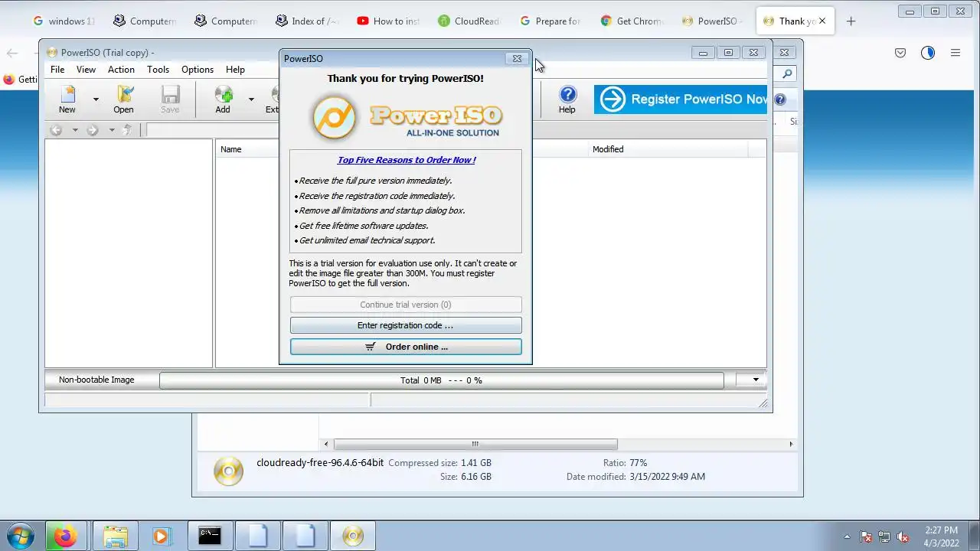Open the Options menu
This screenshot has width=980, height=551.
point(198,70)
